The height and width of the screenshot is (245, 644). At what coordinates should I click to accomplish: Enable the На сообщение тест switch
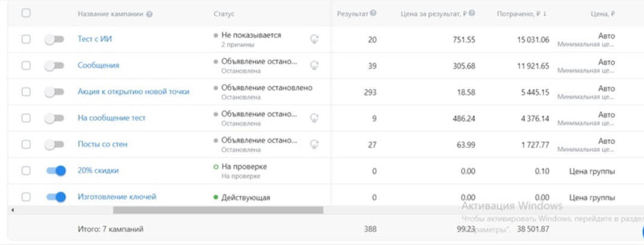(55, 119)
